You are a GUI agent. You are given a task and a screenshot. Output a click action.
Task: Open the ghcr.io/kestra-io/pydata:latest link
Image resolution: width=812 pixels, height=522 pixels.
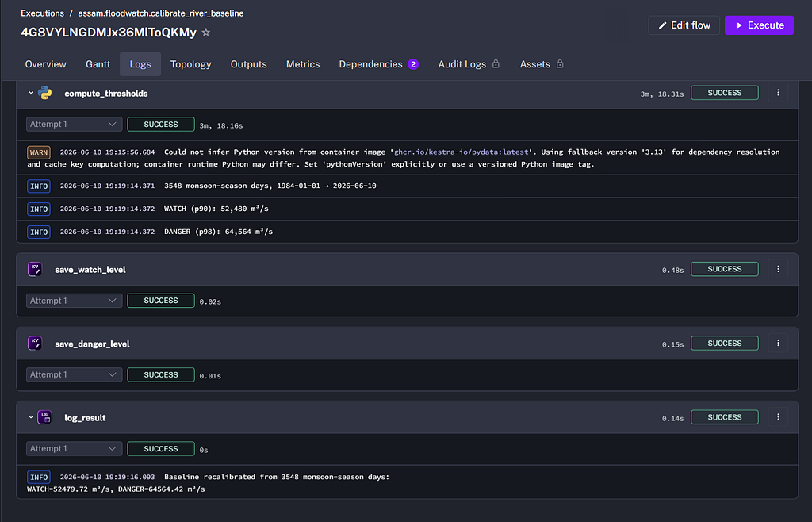pos(462,152)
